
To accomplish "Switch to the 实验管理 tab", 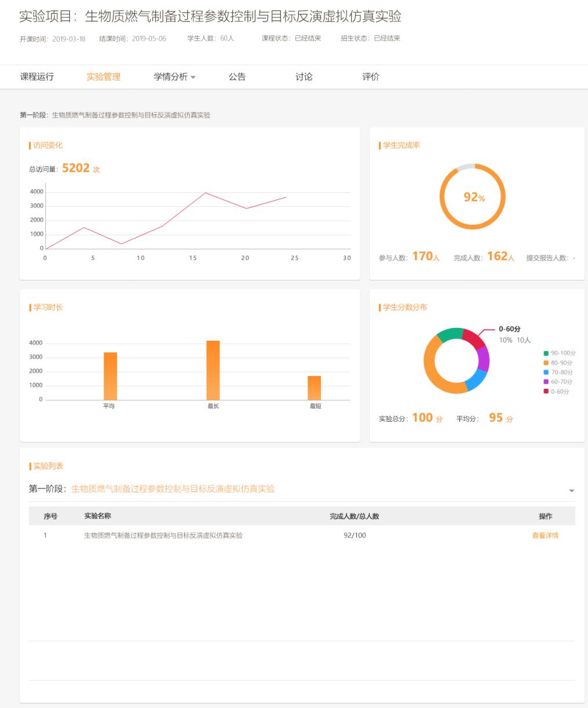I will point(103,77).
